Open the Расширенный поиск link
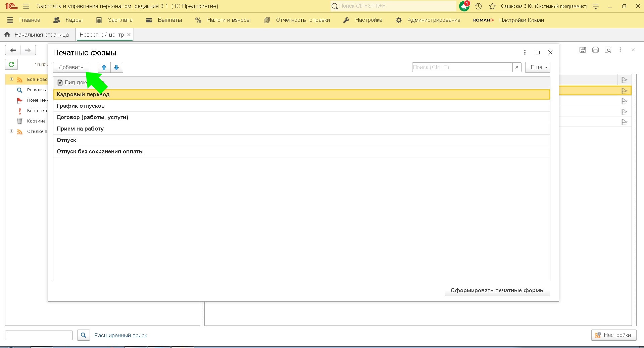The width and height of the screenshot is (644, 348). tap(121, 335)
